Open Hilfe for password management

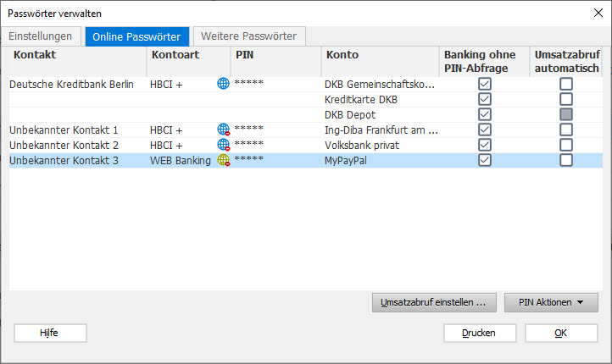point(49,333)
